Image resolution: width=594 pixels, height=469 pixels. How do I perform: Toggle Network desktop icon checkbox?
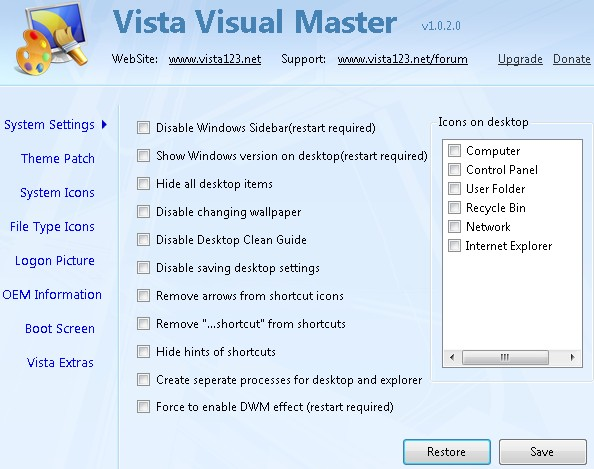454,227
